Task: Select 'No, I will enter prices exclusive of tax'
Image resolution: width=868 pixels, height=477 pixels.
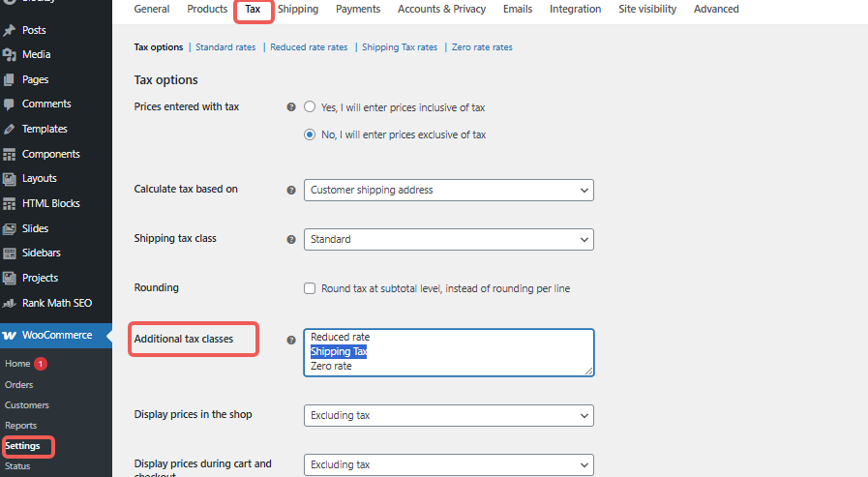Action: (x=310, y=135)
